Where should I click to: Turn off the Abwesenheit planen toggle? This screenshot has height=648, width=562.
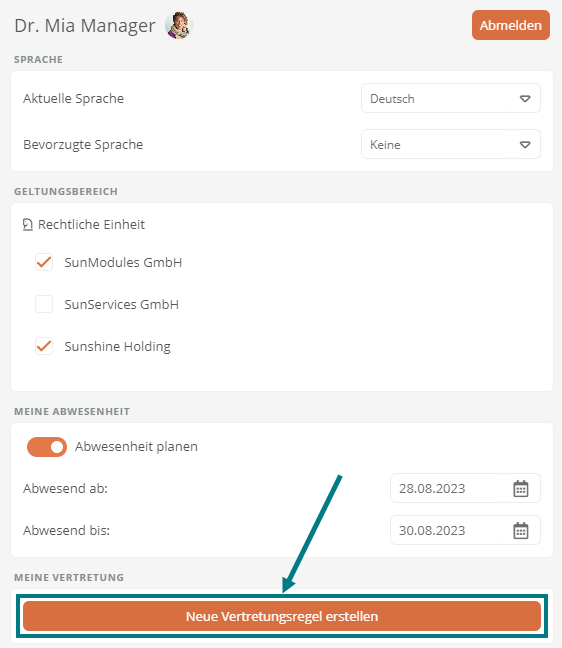point(47,447)
